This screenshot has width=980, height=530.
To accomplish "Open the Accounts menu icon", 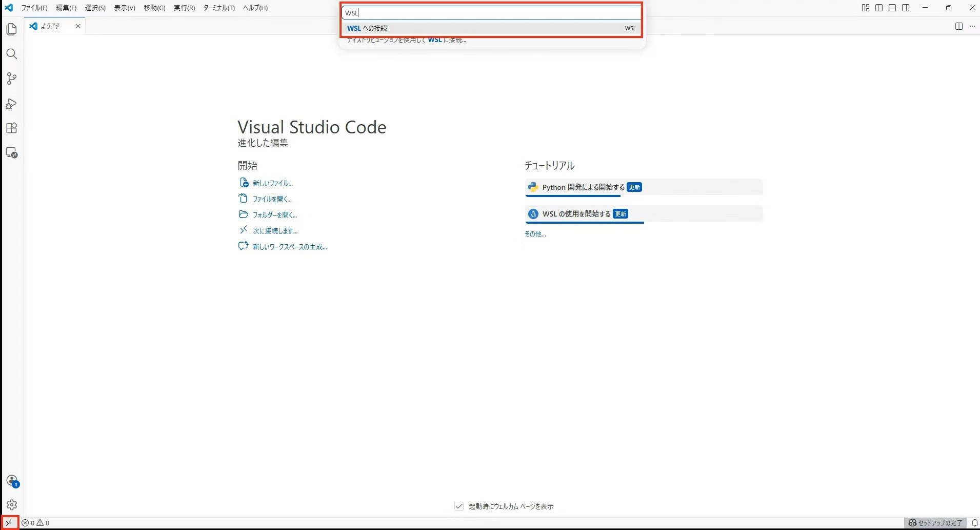I will [x=12, y=481].
